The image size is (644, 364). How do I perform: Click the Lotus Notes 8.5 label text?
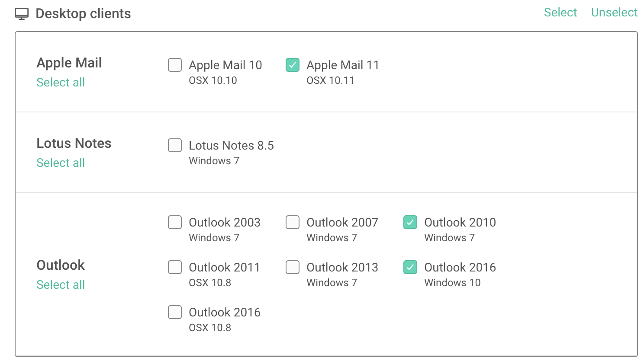click(x=232, y=146)
